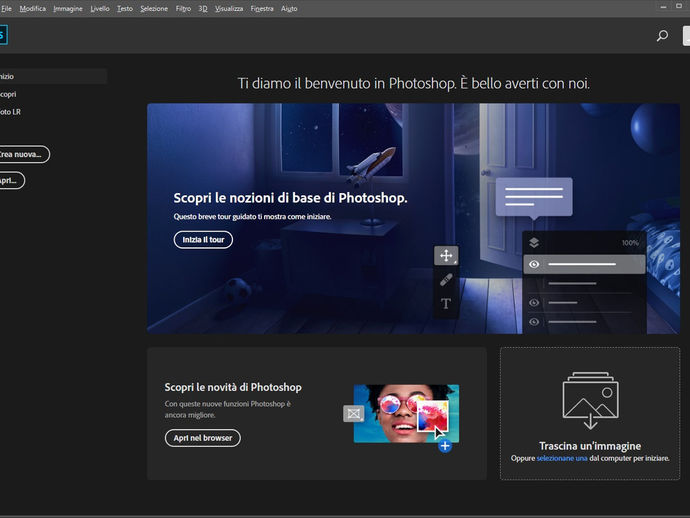This screenshot has width=690, height=518.
Task: Open the Selezione menu
Action: [x=154, y=8]
